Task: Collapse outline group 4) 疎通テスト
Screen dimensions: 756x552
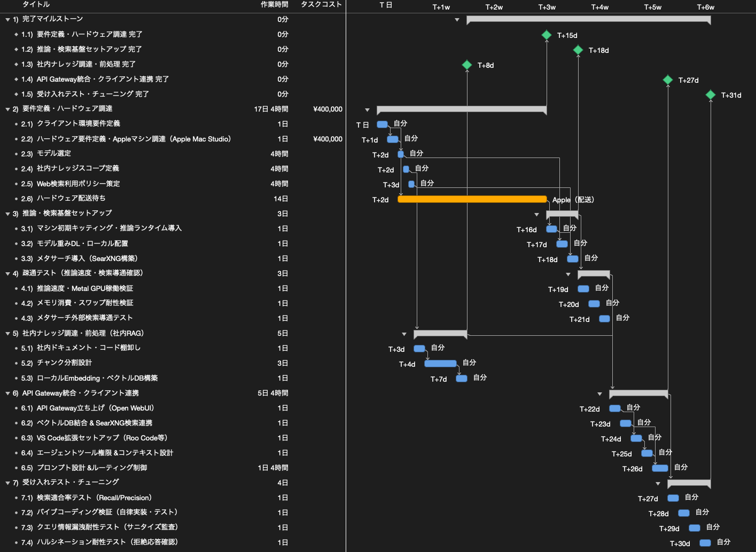Action: pos(7,274)
